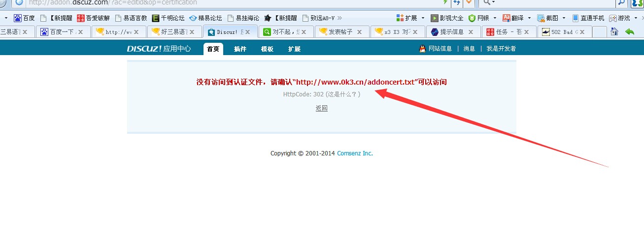The image size is (644, 242).
Task: Select the 插件 nav item
Action: point(240,49)
